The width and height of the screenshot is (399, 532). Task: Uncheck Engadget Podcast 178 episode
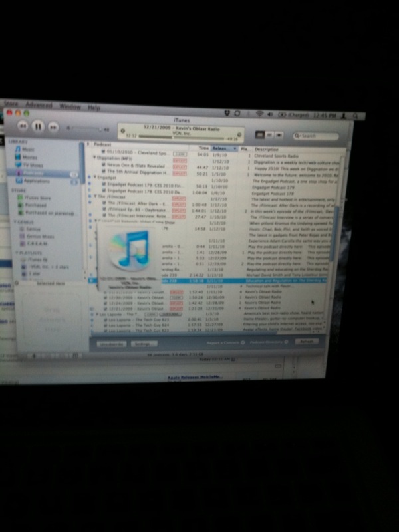(104, 190)
